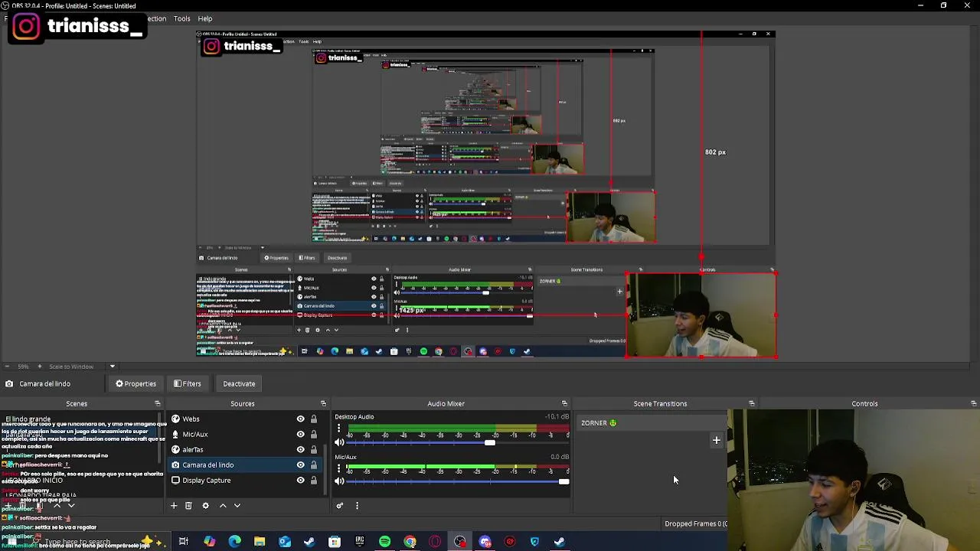The image size is (980, 551).
Task: Add a transition with the plus button
Action: 717,440
